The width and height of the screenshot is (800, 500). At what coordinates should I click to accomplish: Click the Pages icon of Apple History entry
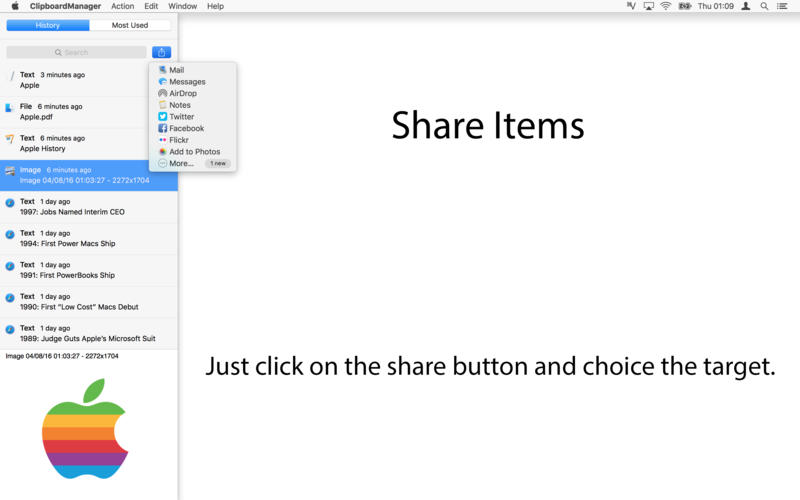10,139
